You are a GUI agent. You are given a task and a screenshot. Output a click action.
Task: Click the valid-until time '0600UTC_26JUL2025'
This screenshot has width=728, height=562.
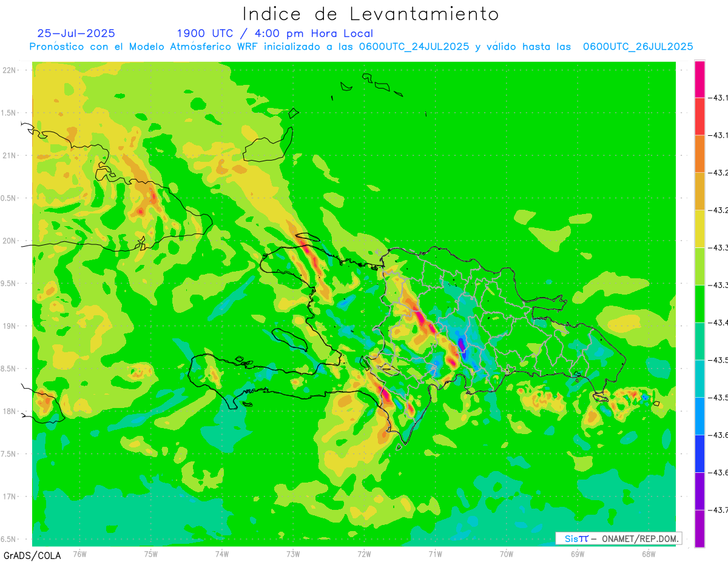tap(638, 47)
